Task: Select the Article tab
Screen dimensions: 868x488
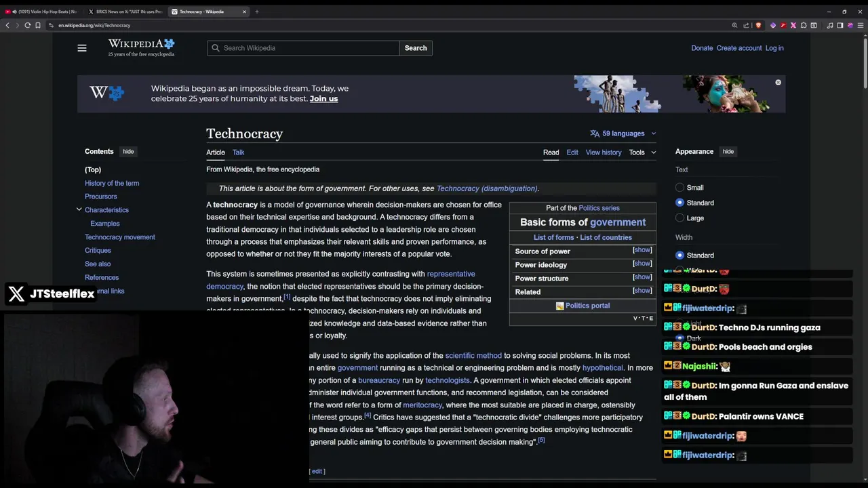Action: (x=216, y=152)
